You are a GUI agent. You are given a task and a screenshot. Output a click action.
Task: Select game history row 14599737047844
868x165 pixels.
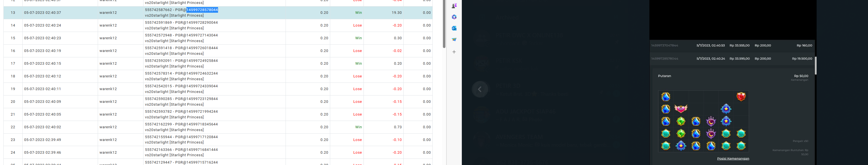click(732, 45)
